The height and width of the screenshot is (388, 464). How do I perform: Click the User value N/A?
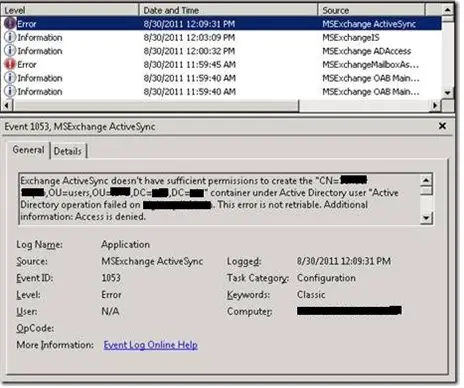(x=110, y=311)
